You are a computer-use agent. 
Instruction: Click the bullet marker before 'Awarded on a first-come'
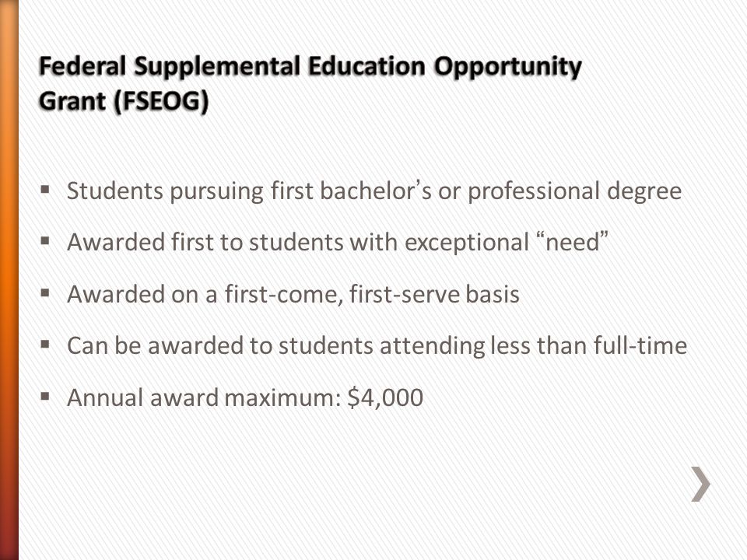pos(45,293)
